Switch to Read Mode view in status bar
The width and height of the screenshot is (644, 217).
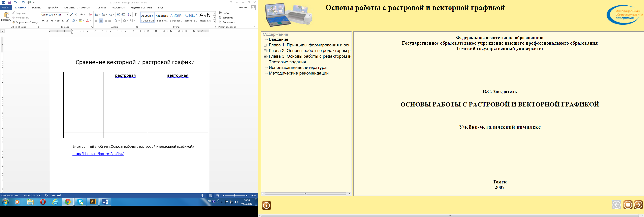(x=202, y=196)
